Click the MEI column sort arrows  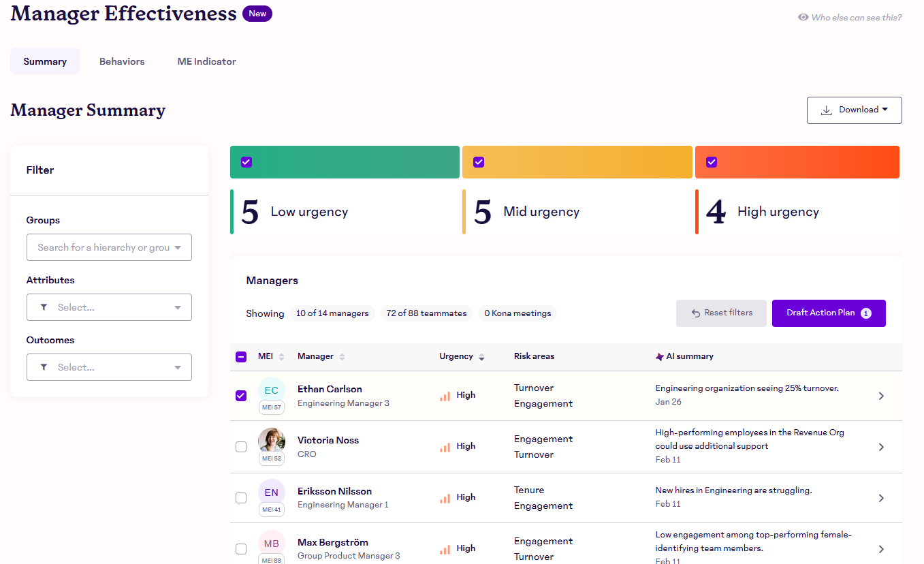281,357
